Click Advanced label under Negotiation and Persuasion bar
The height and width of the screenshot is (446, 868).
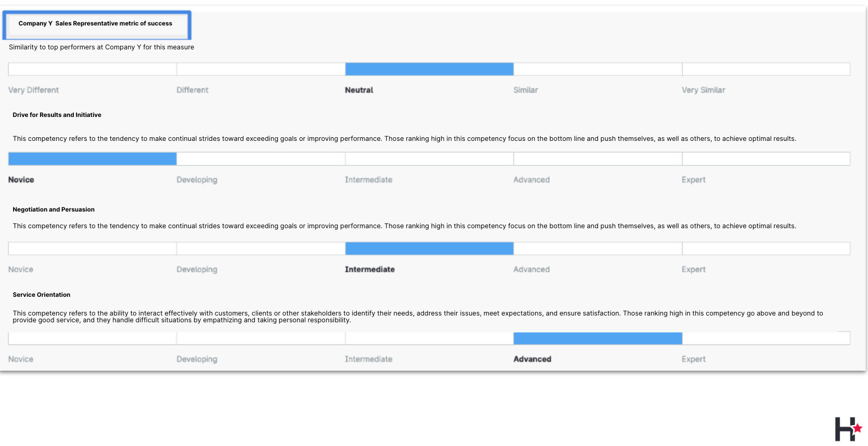tap(531, 269)
